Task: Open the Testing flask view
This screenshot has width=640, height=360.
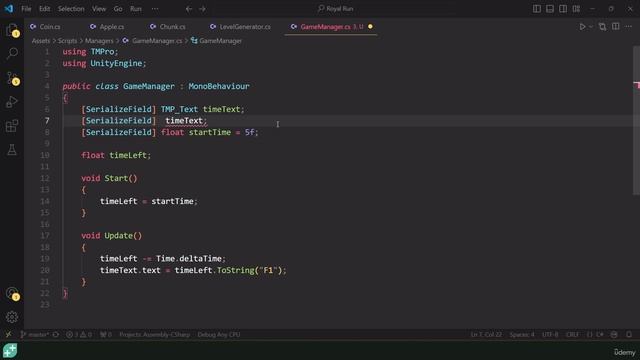Action: [12, 150]
